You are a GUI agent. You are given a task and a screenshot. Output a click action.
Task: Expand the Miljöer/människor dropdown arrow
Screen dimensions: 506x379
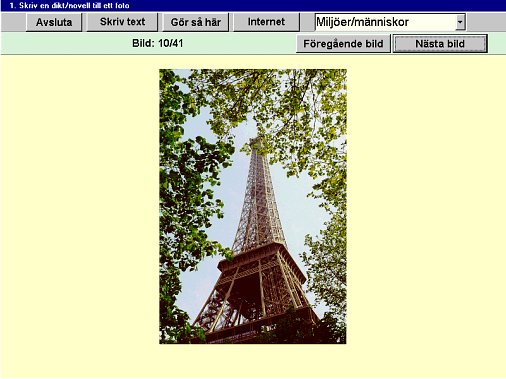(460, 22)
